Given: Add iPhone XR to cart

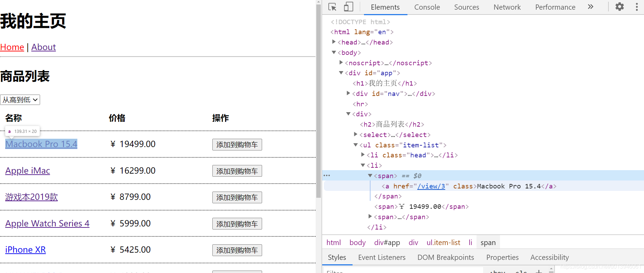Looking at the screenshot, I should 237,250.
